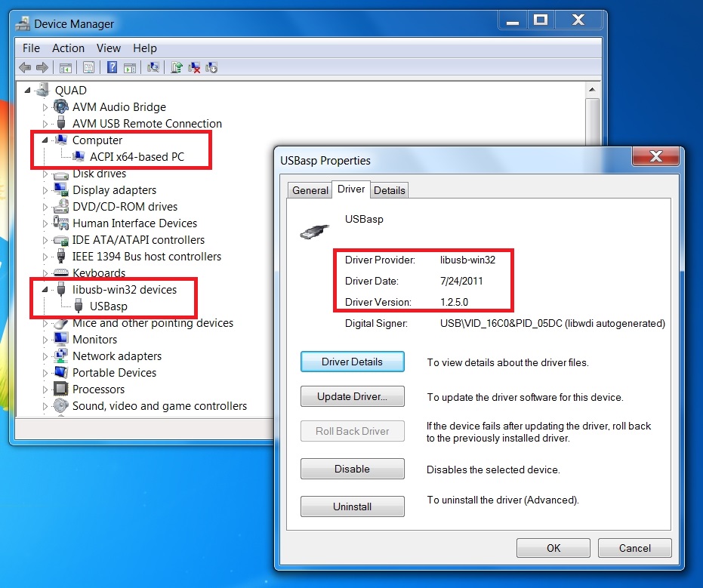The image size is (703, 588).
Task: Select Human Interface Devices category
Action: 134,223
